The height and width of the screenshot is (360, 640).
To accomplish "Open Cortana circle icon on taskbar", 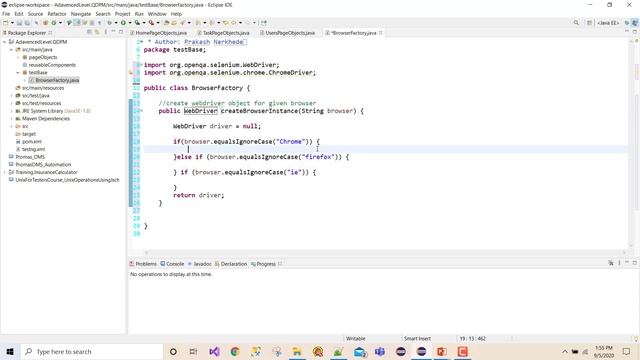I will pos(173,351).
